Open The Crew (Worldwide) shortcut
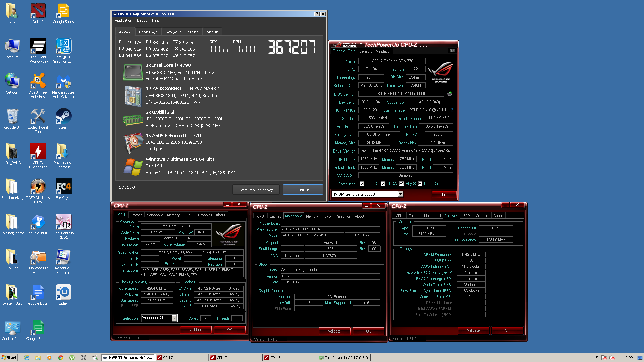Image resolution: width=644 pixels, height=362 pixels. coord(38,50)
